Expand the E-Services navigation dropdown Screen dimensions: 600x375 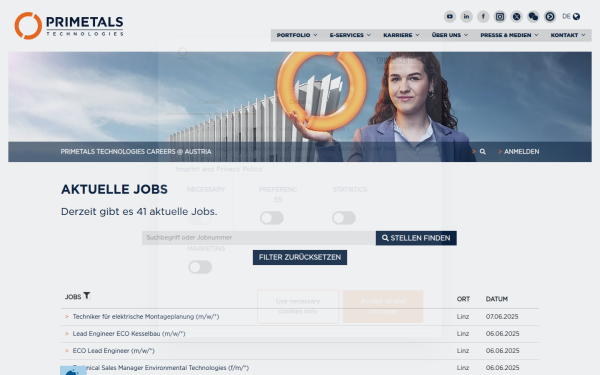click(350, 35)
